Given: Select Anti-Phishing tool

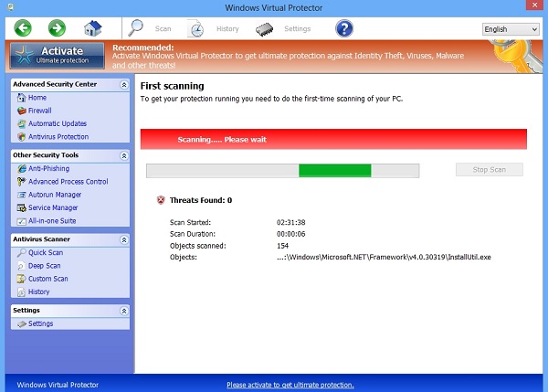Looking at the screenshot, I should (48, 169).
